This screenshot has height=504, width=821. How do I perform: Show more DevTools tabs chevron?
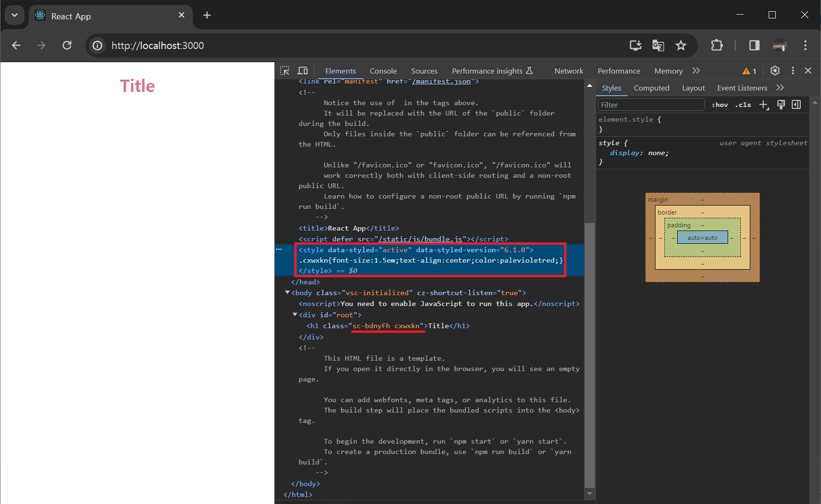pos(696,71)
